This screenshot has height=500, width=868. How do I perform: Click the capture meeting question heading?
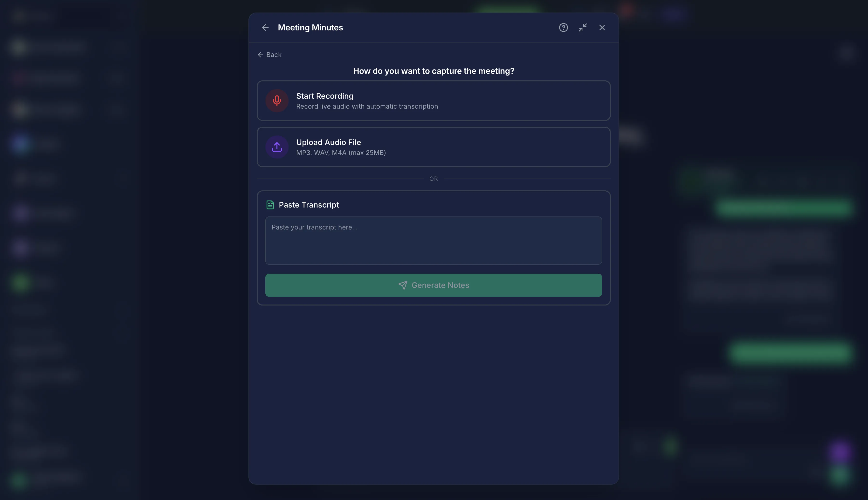tap(434, 71)
